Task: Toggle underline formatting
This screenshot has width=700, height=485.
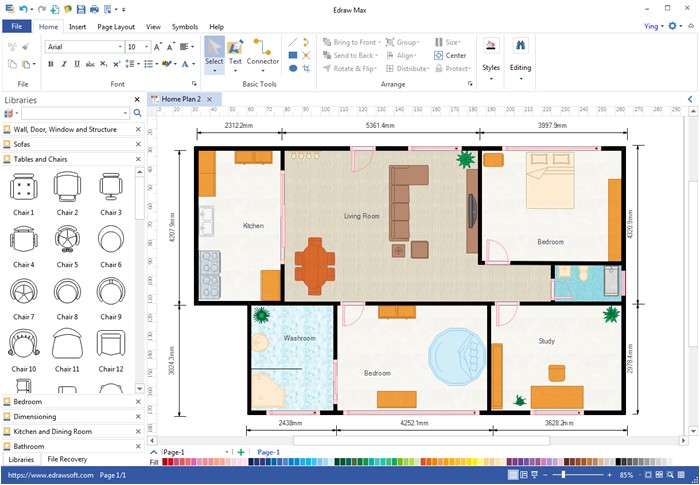Action: point(77,64)
